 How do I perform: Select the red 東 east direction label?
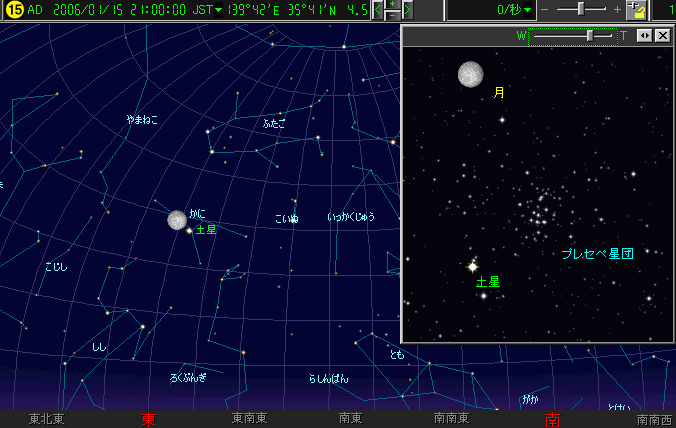(149, 419)
